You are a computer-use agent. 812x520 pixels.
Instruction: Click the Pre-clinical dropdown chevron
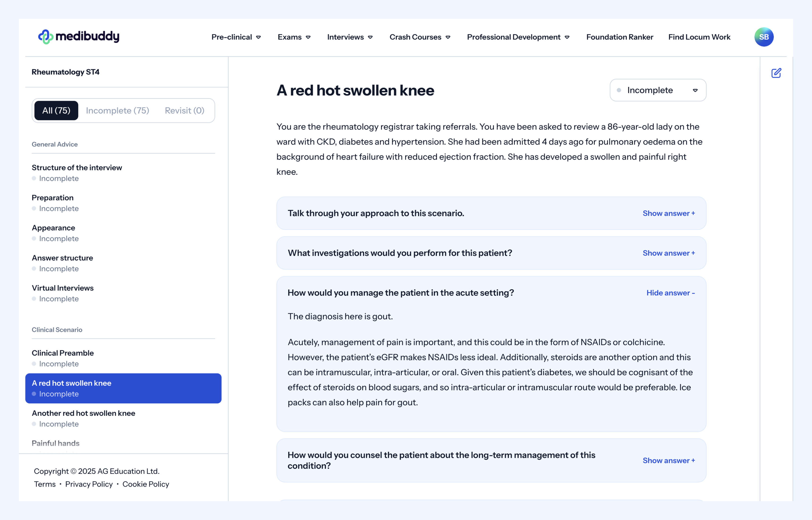[x=258, y=37]
